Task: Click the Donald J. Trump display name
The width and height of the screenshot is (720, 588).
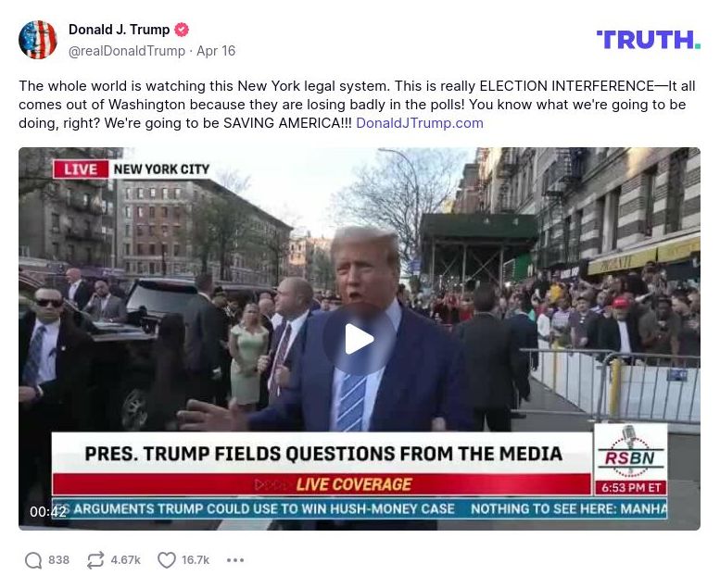Action: (119, 30)
